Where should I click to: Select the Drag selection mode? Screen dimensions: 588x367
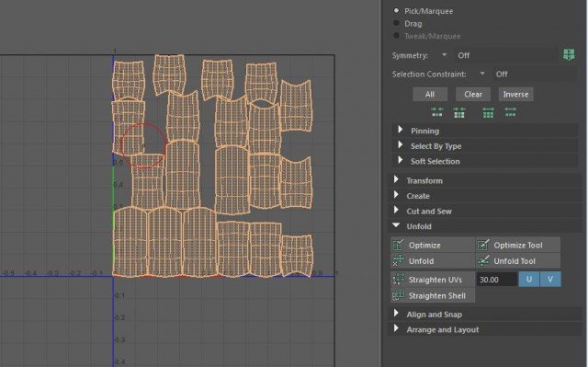pos(396,23)
